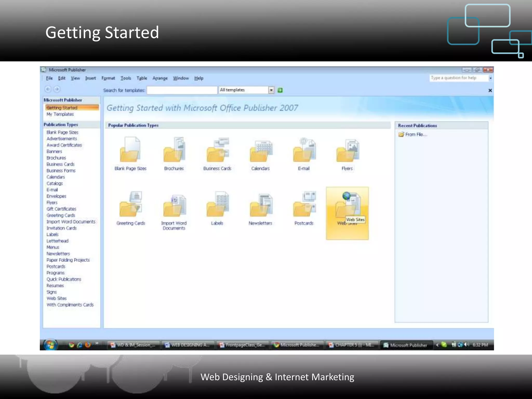532x399 pixels.
Task: Select Getting Started in sidebar
Action: tap(72, 108)
